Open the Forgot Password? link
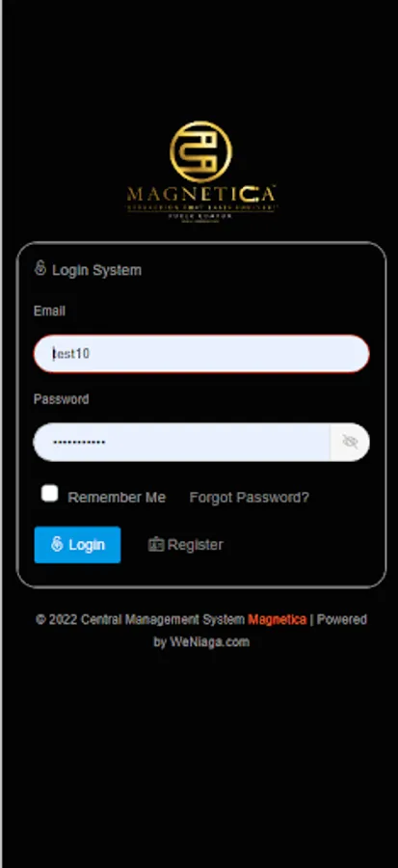Screen dimensions: 398x868 point(250,497)
